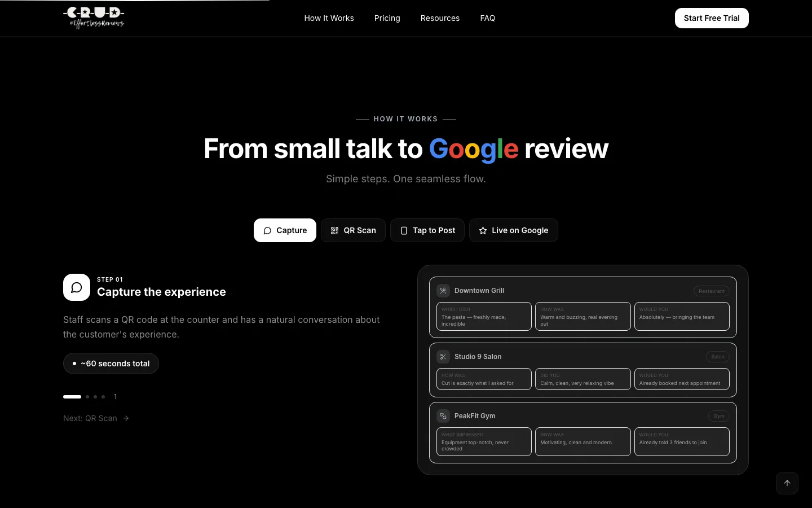Click 'Motivating, clean and modern' answer
This screenshot has width=812, height=508.
582,441
